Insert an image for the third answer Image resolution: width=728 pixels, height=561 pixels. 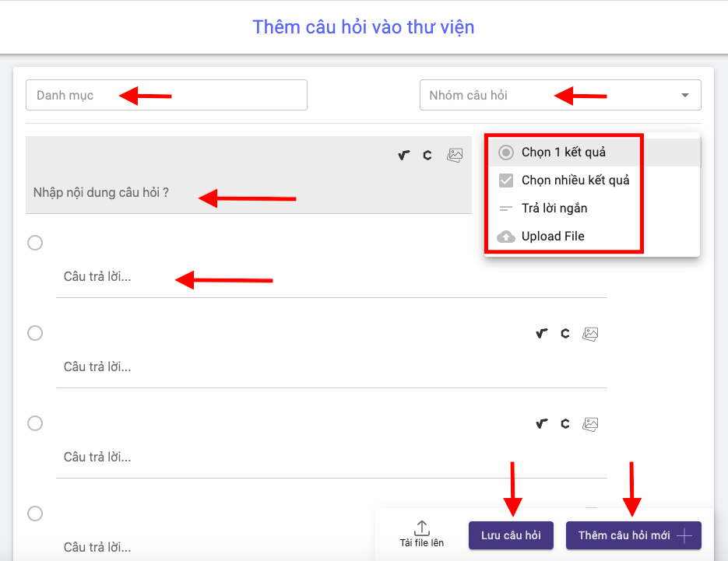pos(589,423)
